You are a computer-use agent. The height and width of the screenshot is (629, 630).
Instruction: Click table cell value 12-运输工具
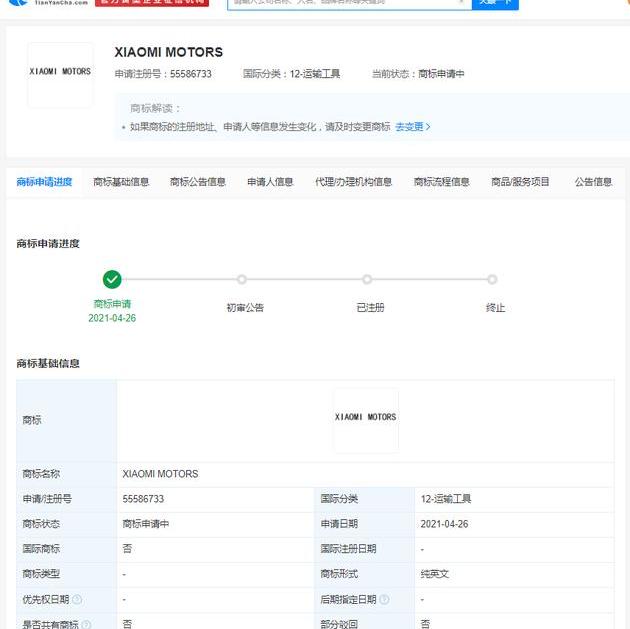446,499
